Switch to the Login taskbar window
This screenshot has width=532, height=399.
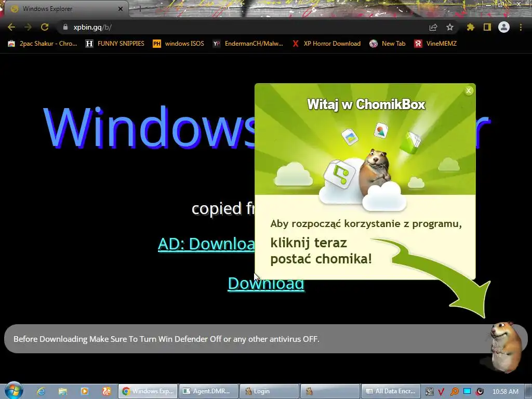point(270,391)
